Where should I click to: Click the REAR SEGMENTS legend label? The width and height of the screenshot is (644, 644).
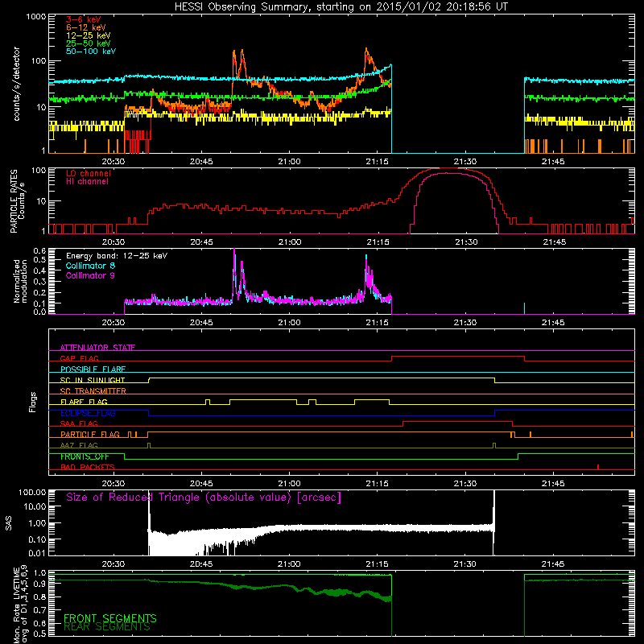point(107,627)
